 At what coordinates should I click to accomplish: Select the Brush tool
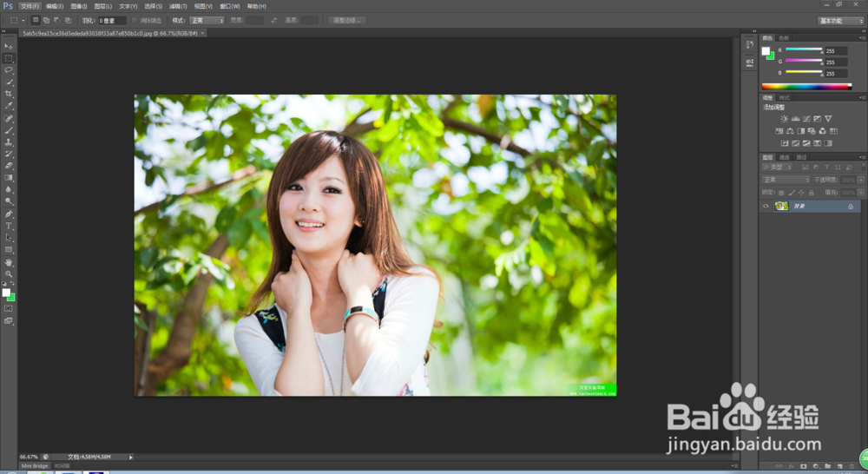[x=9, y=131]
